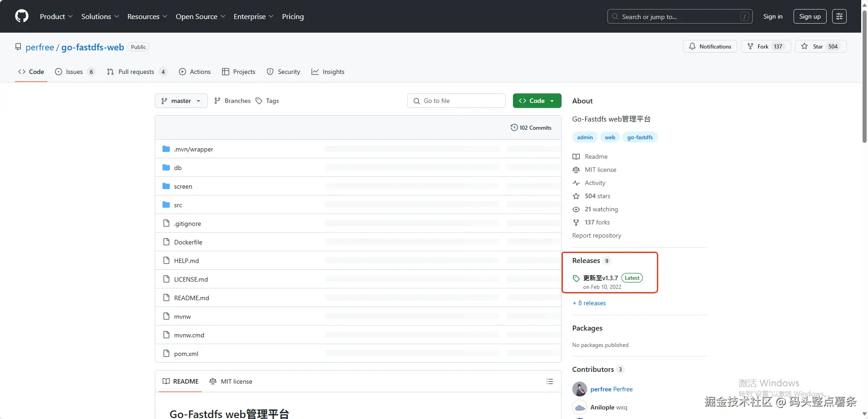Image resolution: width=868 pixels, height=419 pixels.
Task: Click the Branches icon
Action: [217, 101]
